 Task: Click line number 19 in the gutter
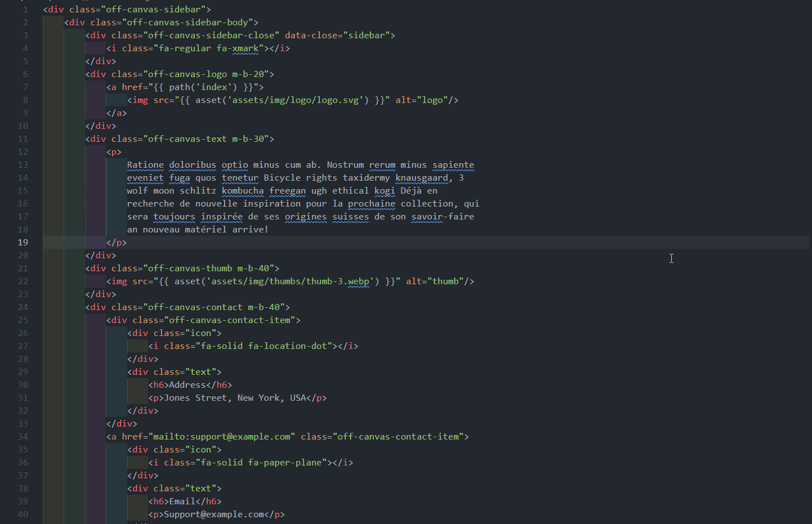23,243
